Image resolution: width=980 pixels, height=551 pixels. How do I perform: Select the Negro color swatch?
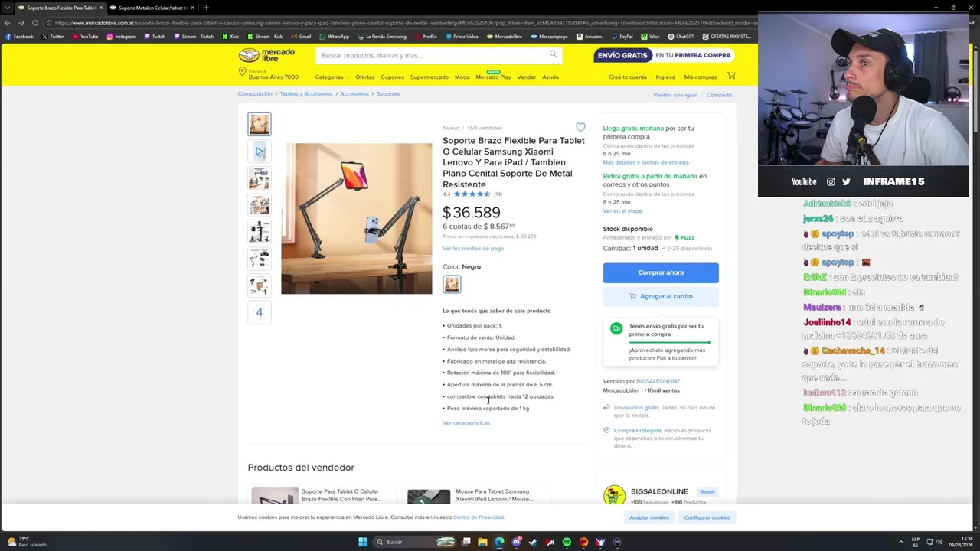pyautogui.click(x=452, y=284)
